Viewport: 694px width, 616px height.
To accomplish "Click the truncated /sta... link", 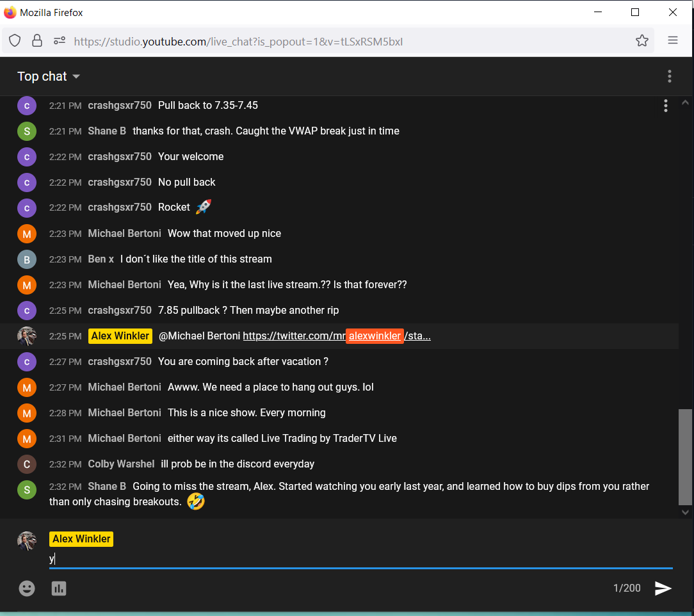I will (x=417, y=336).
